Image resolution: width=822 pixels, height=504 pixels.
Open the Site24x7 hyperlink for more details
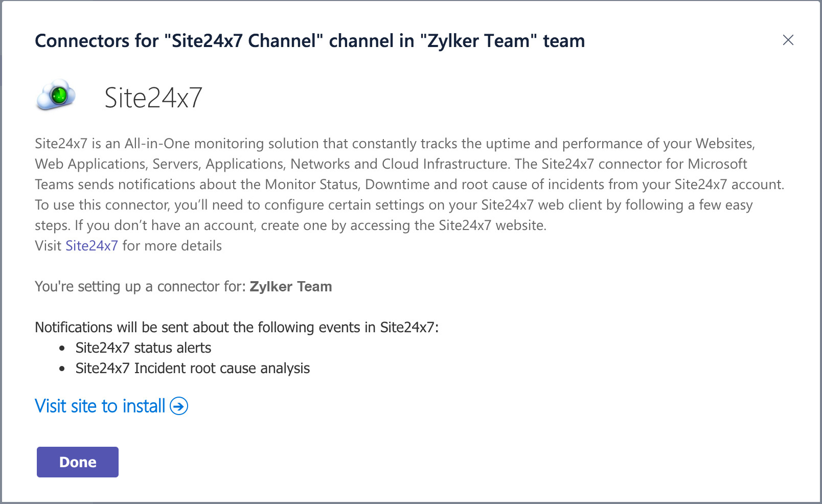(x=92, y=246)
